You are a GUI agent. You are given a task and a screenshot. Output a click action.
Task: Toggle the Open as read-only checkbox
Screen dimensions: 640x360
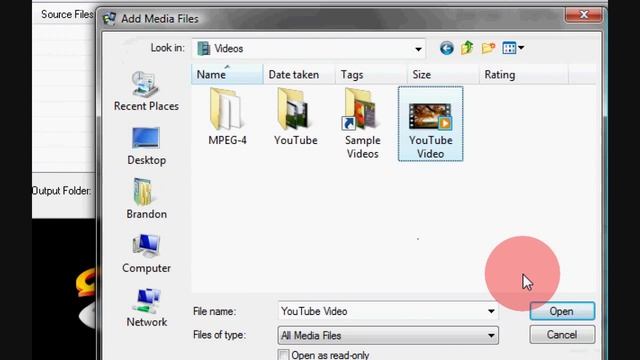(283, 354)
